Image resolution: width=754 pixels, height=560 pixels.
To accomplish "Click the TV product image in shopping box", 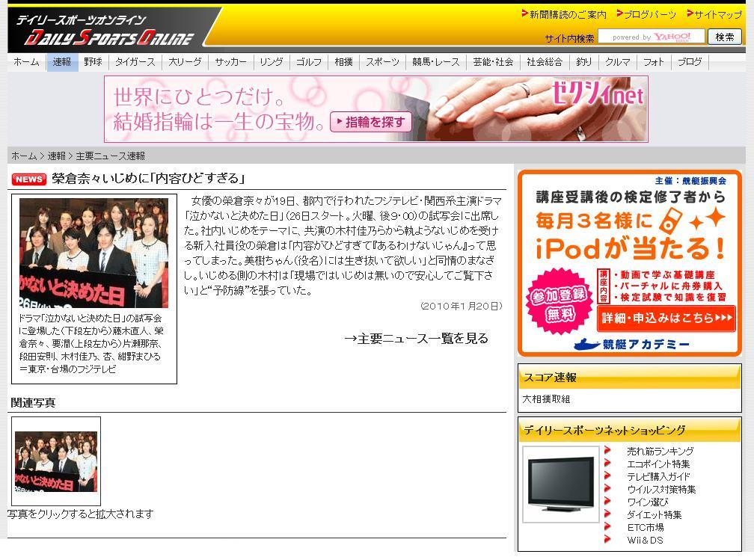I will pos(561,484).
